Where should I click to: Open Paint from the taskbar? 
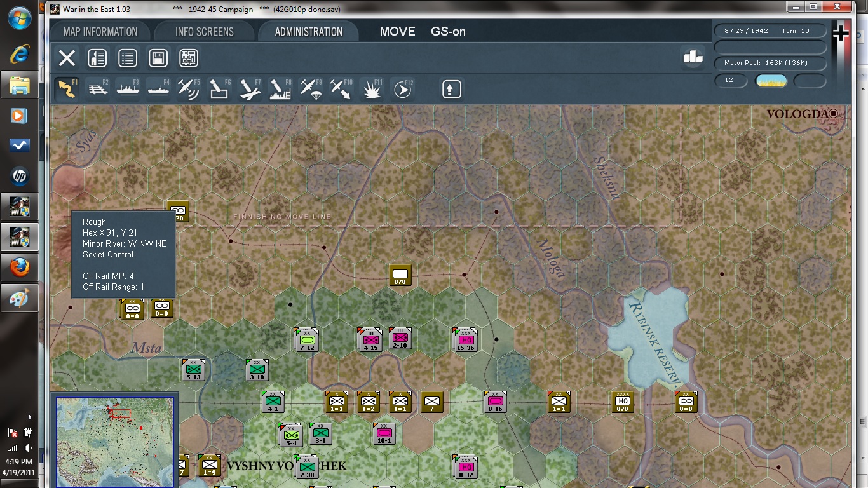[x=19, y=298]
